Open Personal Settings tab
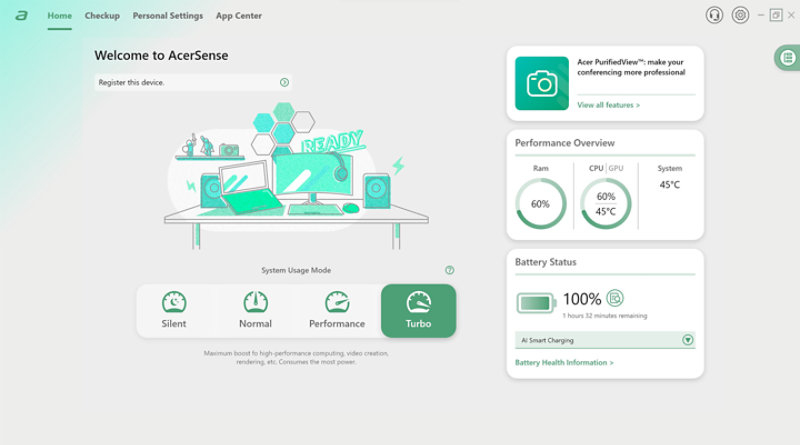Image resolution: width=800 pixels, height=445 pixels. click(168, 16)
